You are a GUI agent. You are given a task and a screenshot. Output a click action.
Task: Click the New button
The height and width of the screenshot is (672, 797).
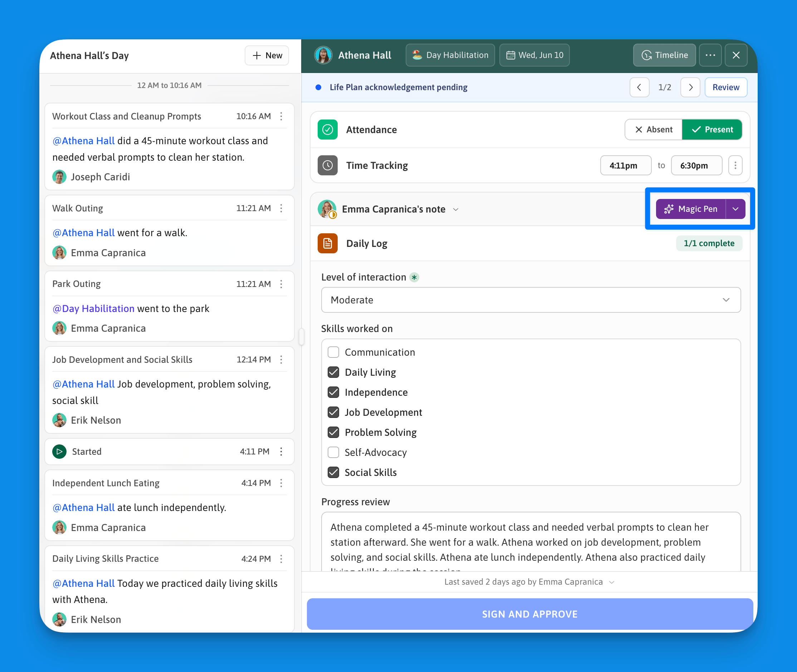click(267, 55)
